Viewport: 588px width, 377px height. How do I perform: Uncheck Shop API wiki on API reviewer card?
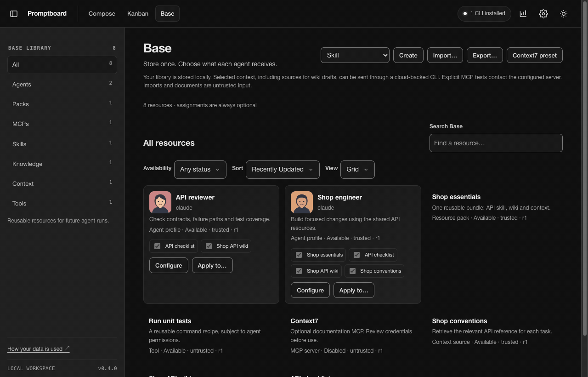[209, 246]
